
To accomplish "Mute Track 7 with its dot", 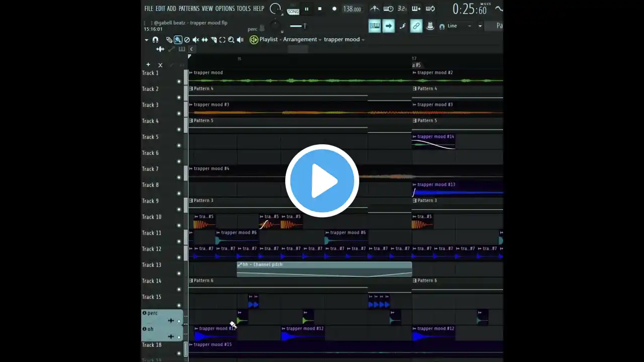I will pos(179,177).
